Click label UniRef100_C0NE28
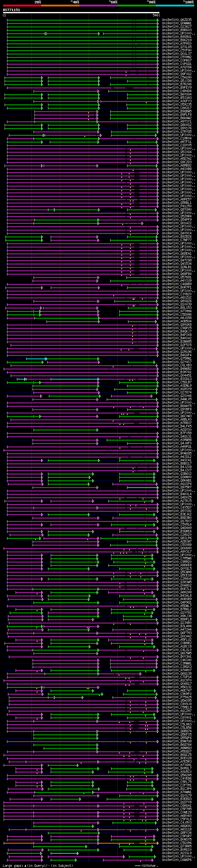This screenshot has width=197, height=868. point(177,812)
